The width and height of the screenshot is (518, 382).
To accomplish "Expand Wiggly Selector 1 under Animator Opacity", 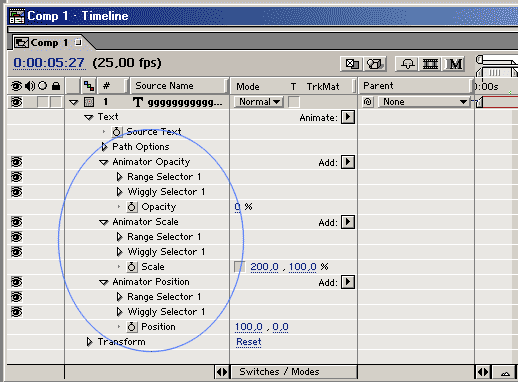I will [x=119, y=192].
